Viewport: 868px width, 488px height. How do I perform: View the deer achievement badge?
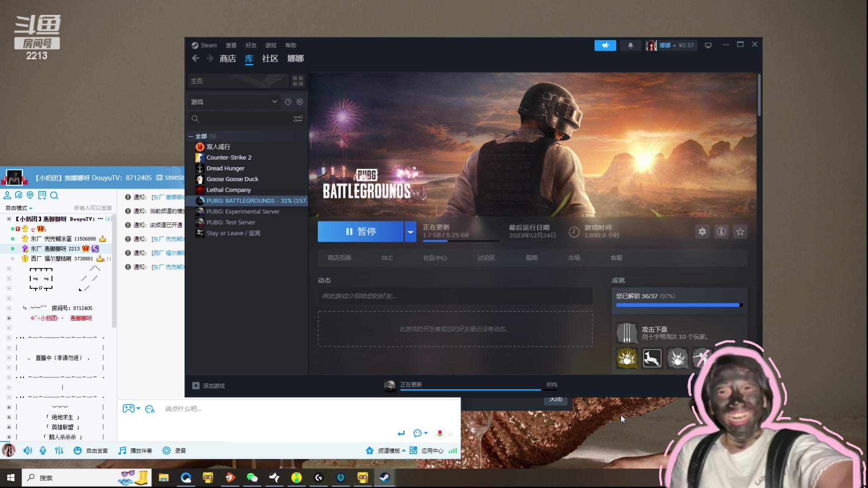click(652, 358)
